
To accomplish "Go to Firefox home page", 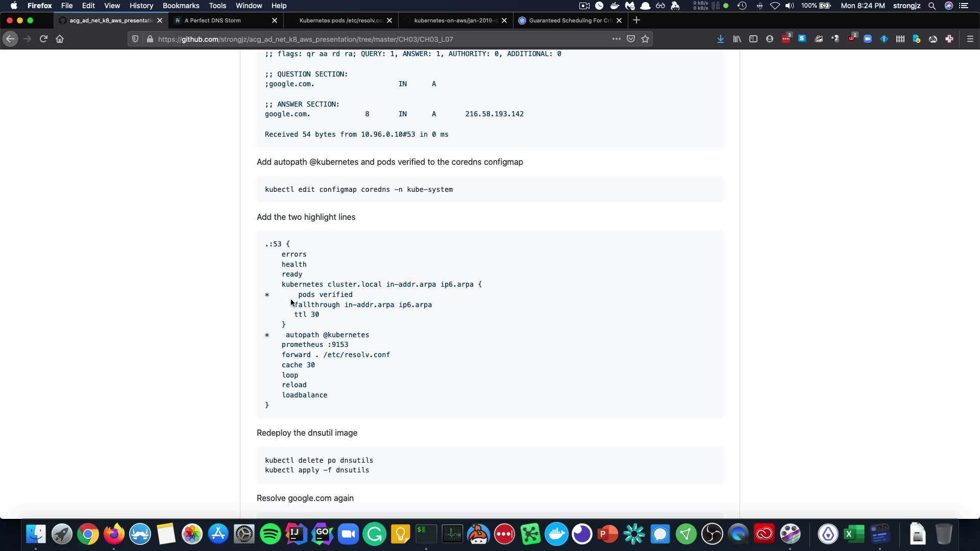I will pos(60,39).
